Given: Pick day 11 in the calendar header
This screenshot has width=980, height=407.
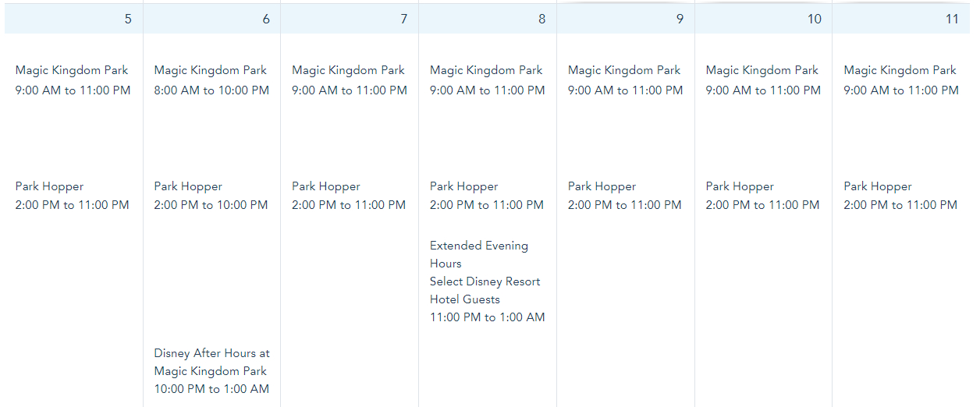Looking at the screenshot, I should pos(952,19).
